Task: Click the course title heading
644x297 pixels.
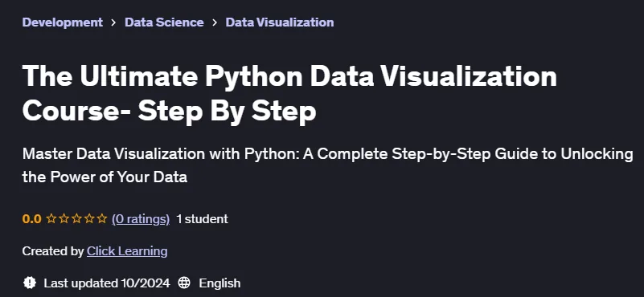Action: pos(289,94)
